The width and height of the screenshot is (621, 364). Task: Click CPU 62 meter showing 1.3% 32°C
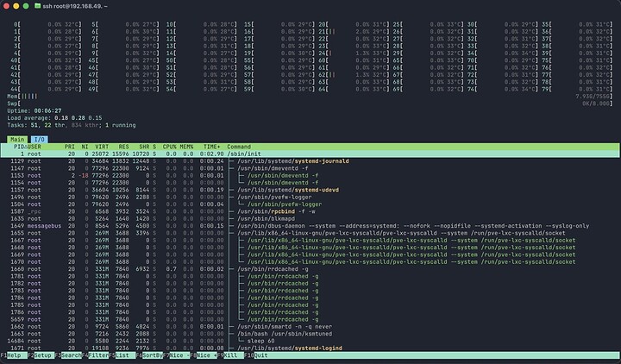(354, 75)
